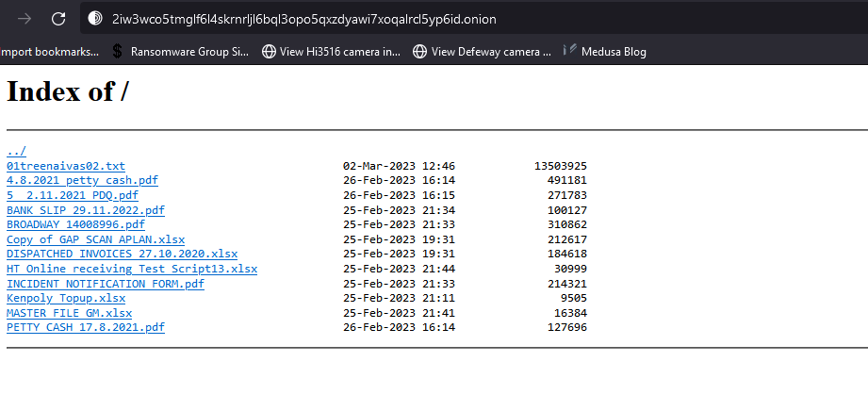Click the file size 13503925

coord(561,166)
